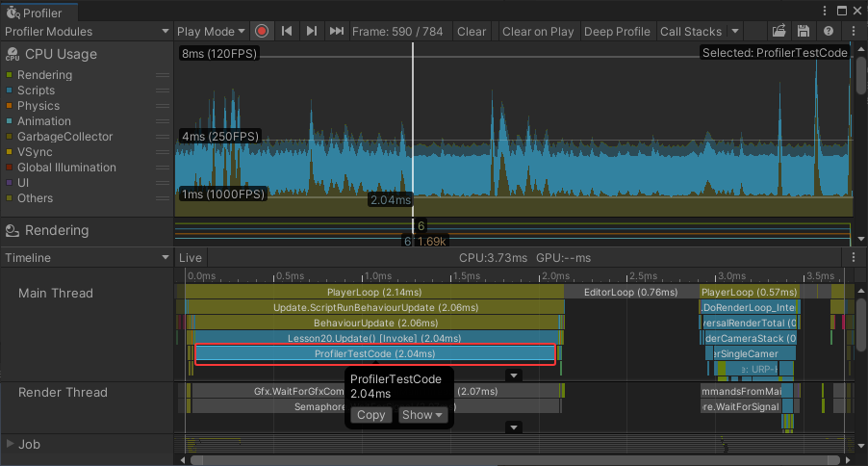Expand the Job thread group

click(x=11, y=444)
